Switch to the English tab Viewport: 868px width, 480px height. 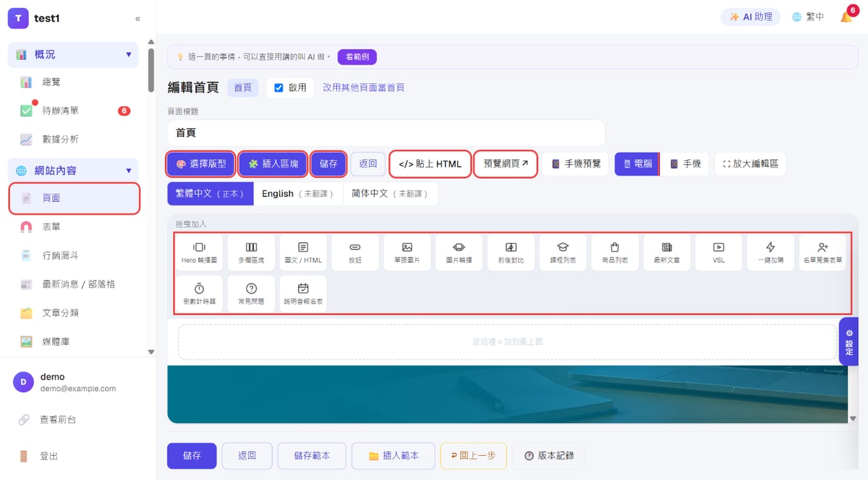[298, 194]
